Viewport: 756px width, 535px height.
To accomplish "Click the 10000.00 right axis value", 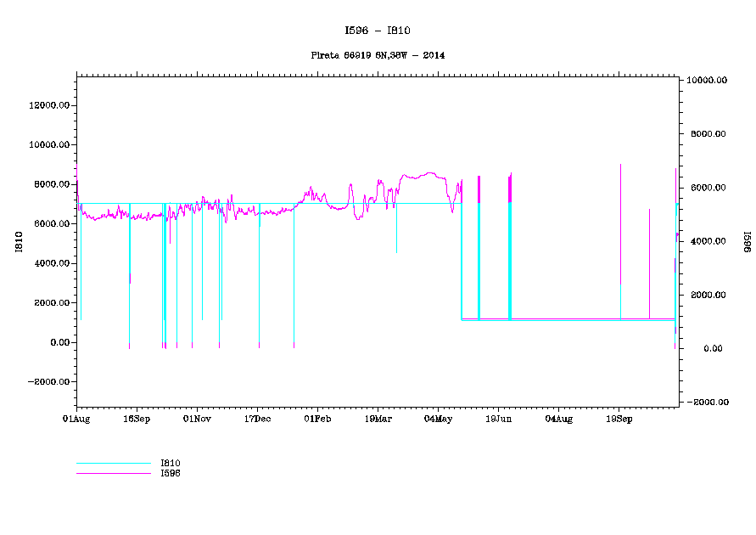I will pos(708,81).
